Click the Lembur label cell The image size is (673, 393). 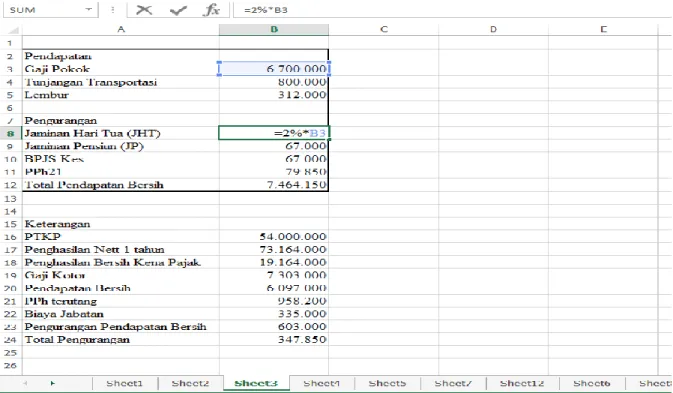coord(121,95)
